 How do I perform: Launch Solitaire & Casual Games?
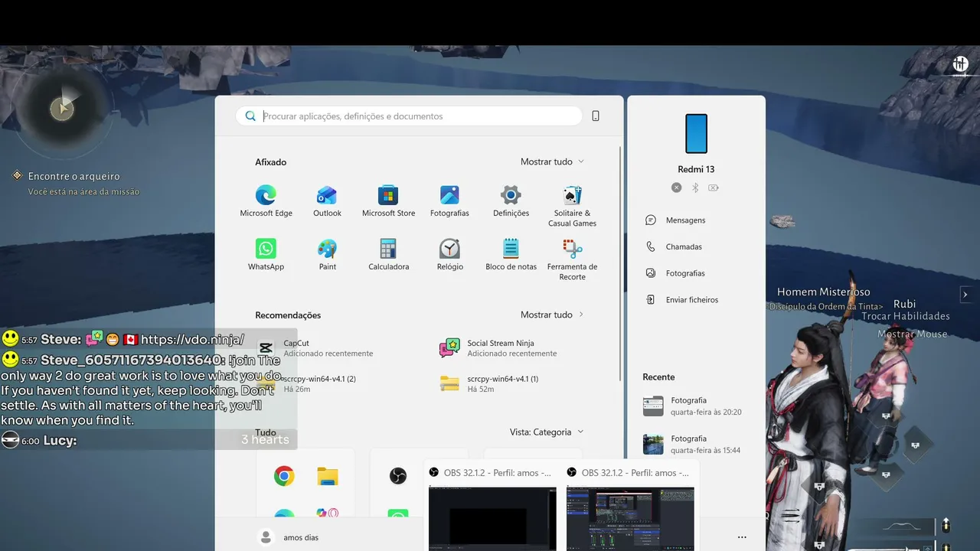click(x=572, y=206)
